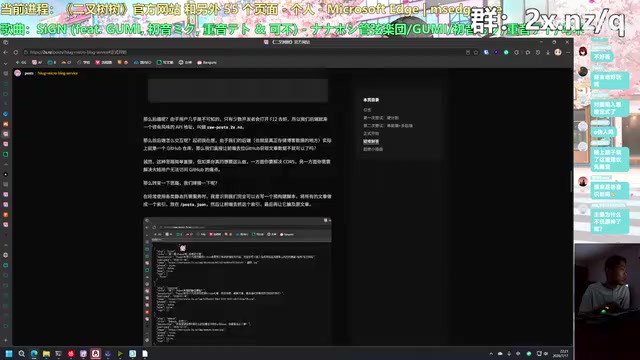The height and width of the screenshot is (360, 640).
Task: Open the terminal icon on the taskbar
Action: [58, 353]
